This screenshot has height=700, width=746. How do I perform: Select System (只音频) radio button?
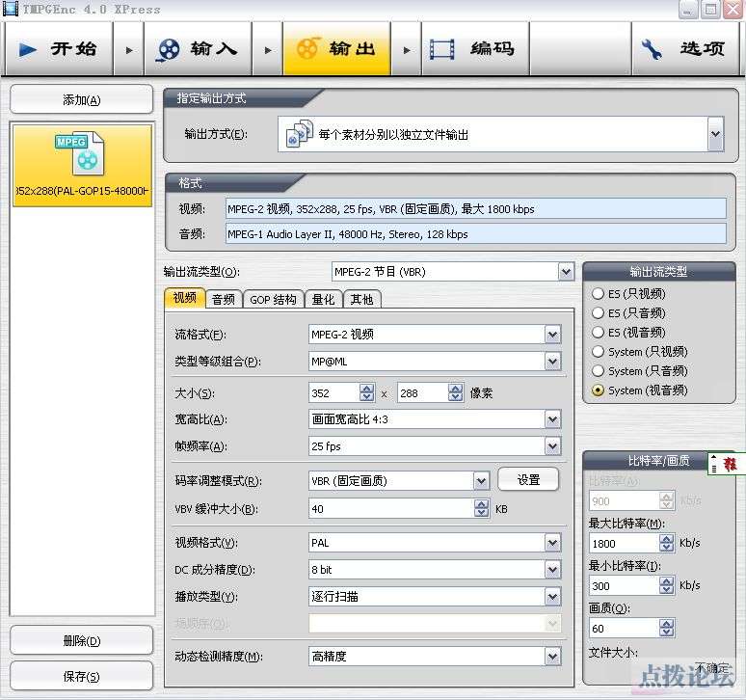pyautogui.click(x=598, y=370)
